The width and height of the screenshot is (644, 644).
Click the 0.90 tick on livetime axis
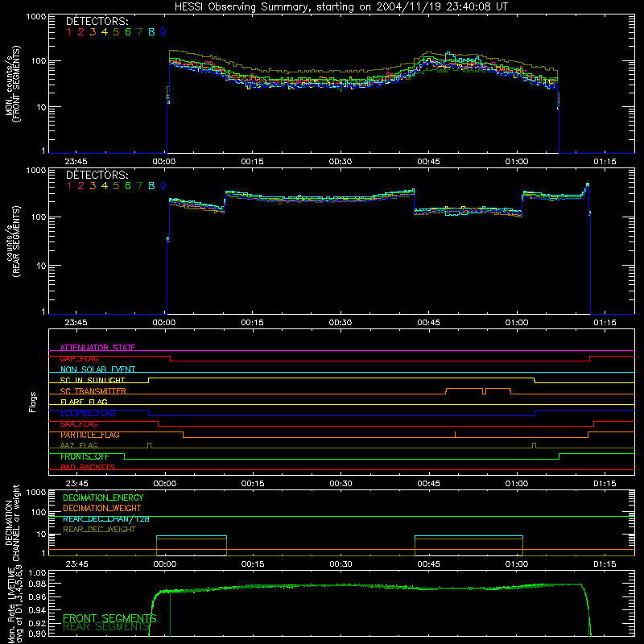pyautogui.click(x=38, y=634)
